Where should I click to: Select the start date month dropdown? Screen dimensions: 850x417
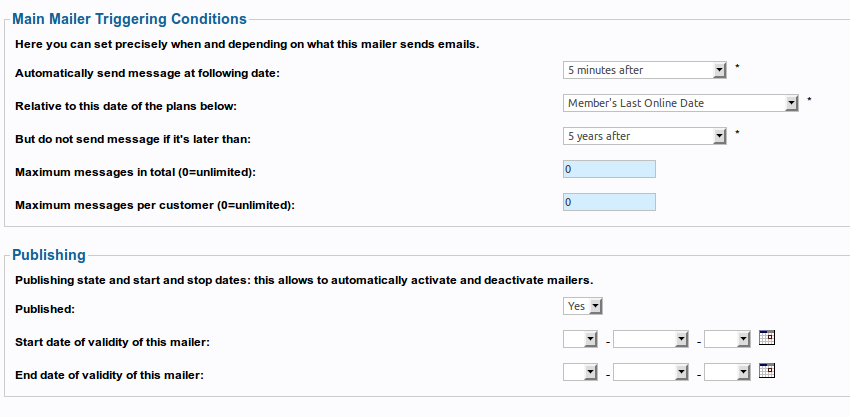click(x=651, y=339)
